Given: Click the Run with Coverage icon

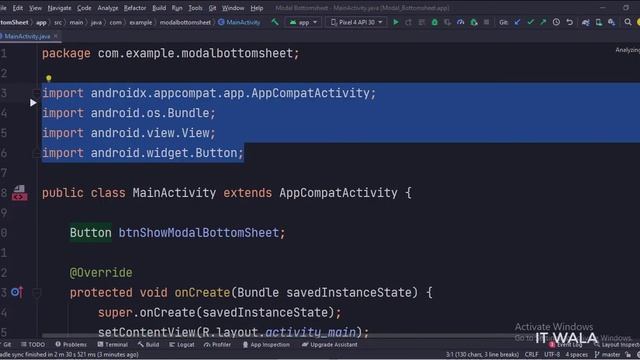Looking at the screenshot, I should 448,22.
